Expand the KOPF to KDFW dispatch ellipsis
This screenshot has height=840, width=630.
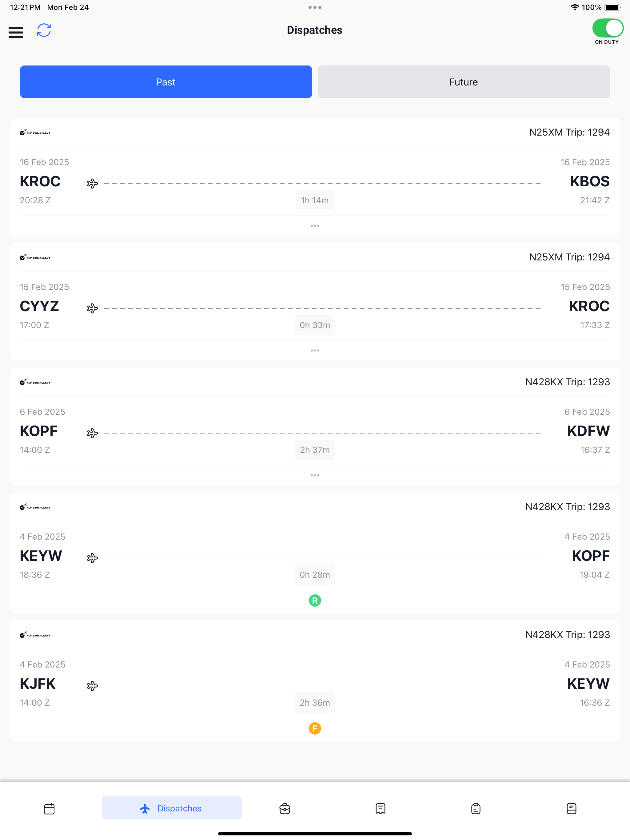tap(315, 475)
